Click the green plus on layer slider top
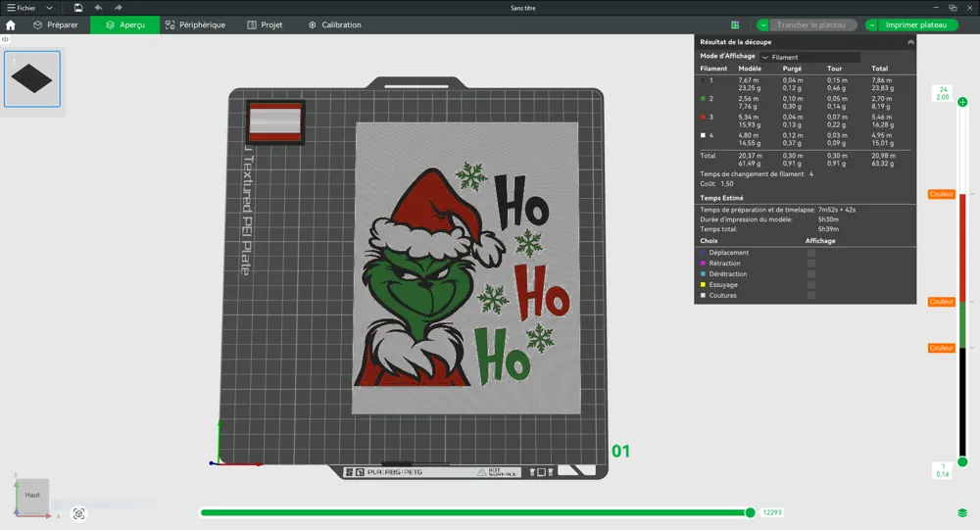Image resolution: width=980 pixels, height=530 pixels. 962,102
